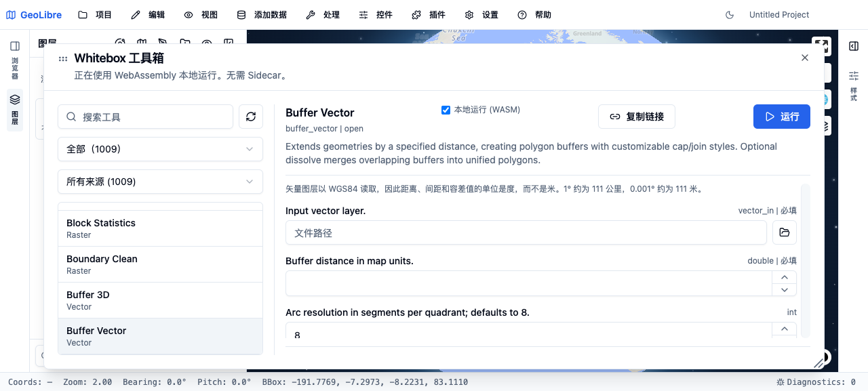Toggle the left sidebar panel icon
The height and width of the screenshot is (391, 868).
coord(15,46)
